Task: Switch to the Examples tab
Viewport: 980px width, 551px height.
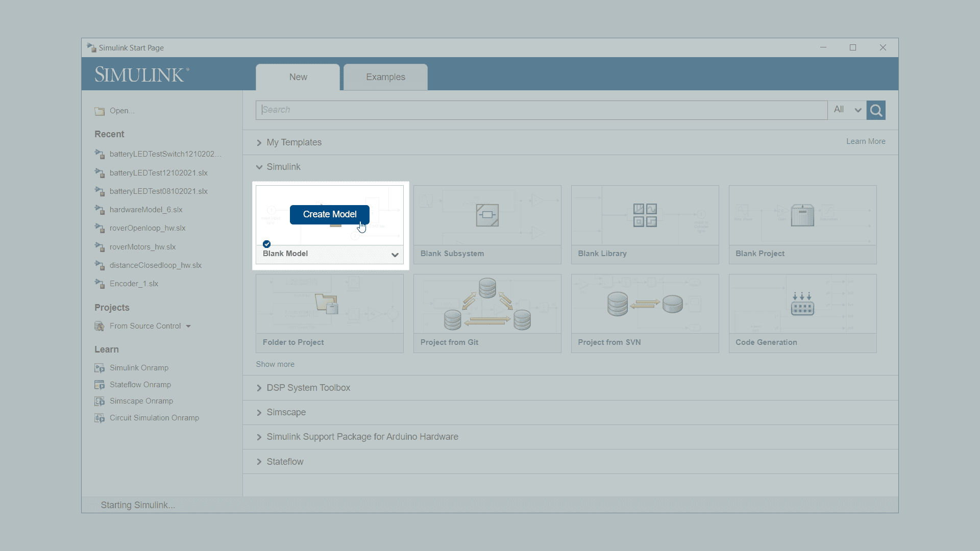Action: [385, 77]
